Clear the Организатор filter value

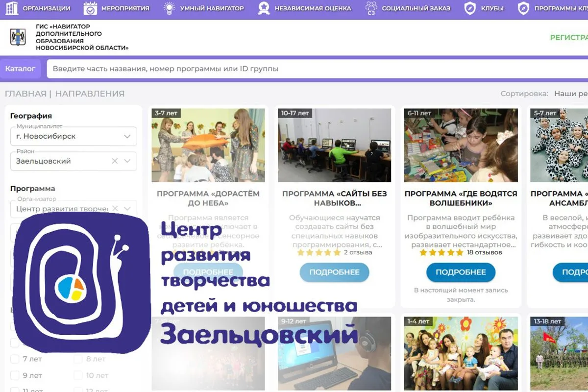point(115,209)
